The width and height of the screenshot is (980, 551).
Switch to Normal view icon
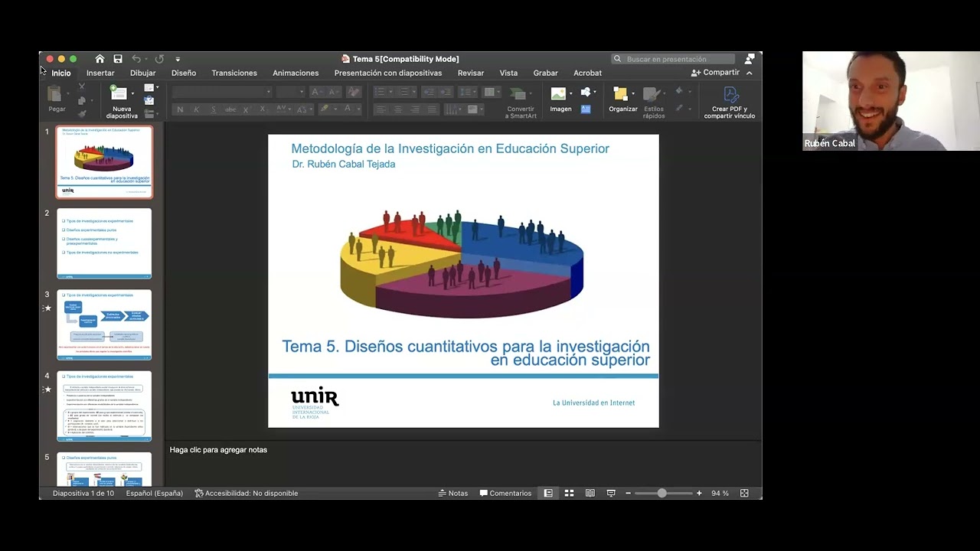[x=548, y=494]
